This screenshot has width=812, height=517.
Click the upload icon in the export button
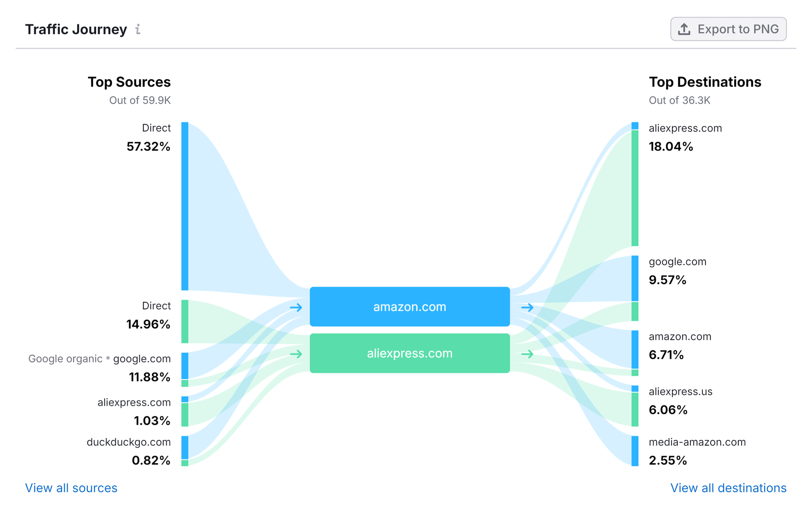684,29
